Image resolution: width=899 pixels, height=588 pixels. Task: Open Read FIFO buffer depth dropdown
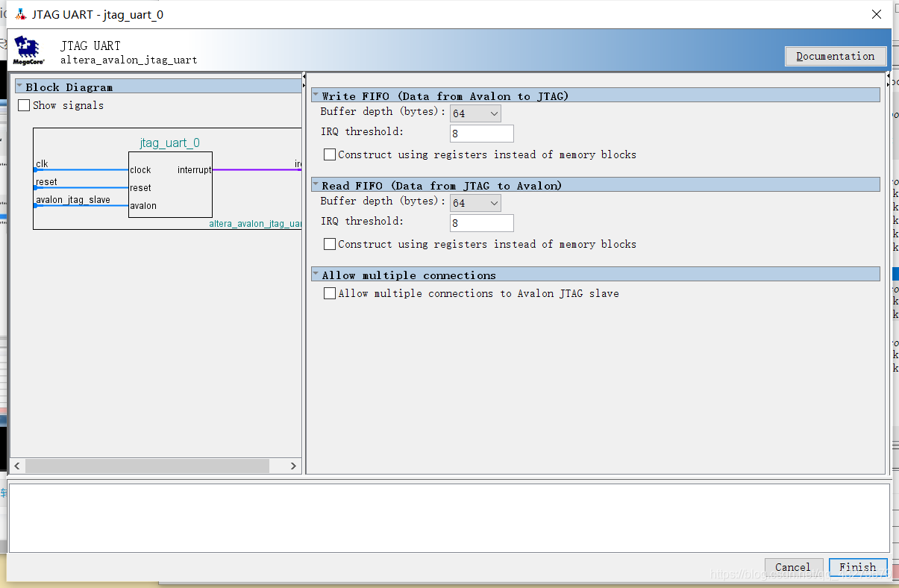[x=475, y=203]
